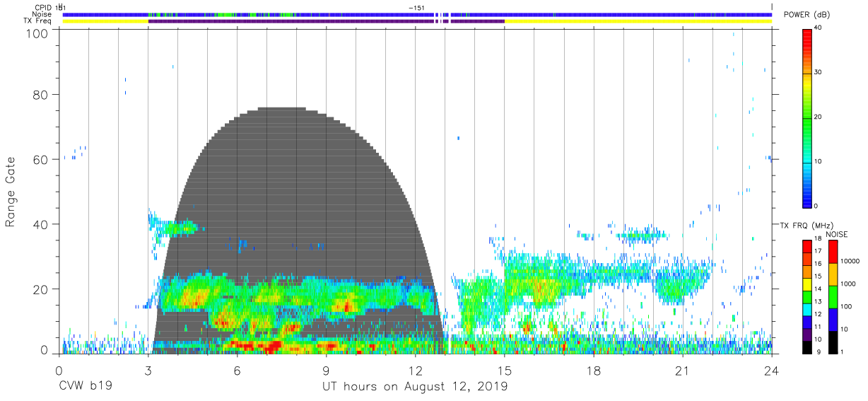Click the 80 tick on Range Gate axis
This screenshot has height=401, width=868.
click(42, 95)
